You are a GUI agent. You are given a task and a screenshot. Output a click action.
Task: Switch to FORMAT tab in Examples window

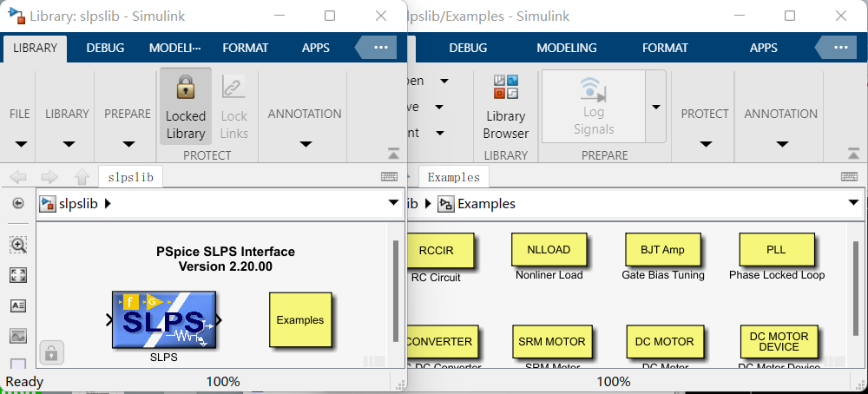coord(665,48)
